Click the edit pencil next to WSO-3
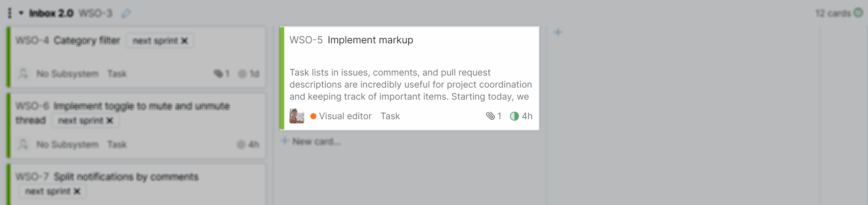This screenshot has width=868, height=205. (x=126, y=14)
